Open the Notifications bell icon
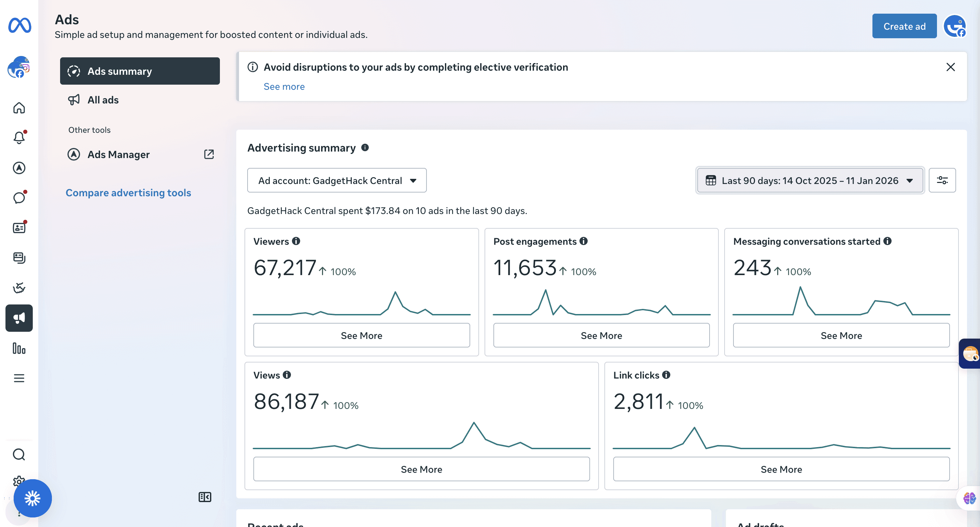Screen dimensions: 980x527 point(19,138)
